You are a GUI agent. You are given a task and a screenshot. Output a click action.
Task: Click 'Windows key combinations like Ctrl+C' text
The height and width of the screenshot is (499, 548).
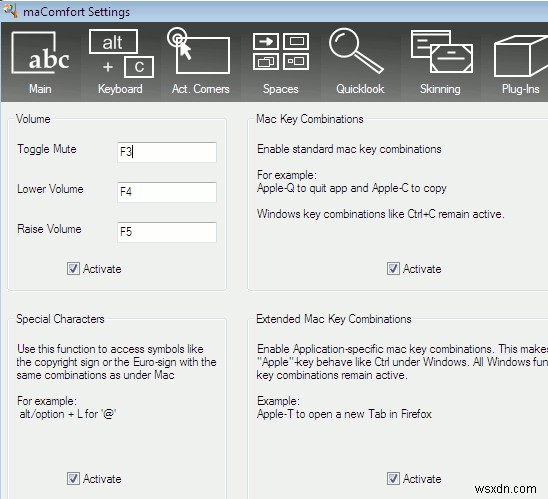(381, 214)
